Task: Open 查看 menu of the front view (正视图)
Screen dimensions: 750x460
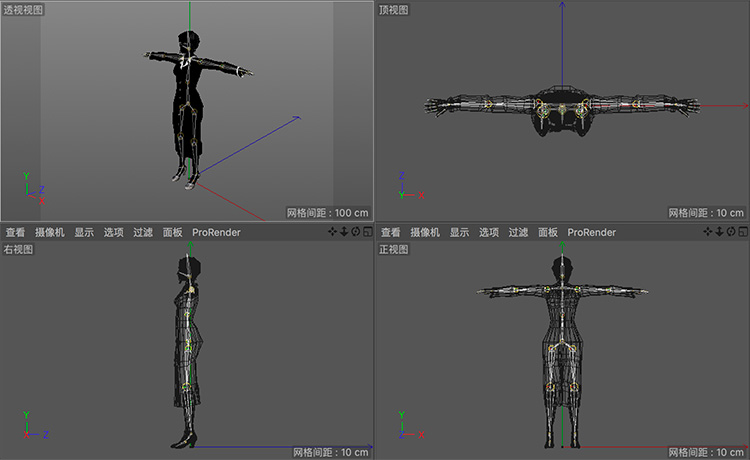Action: pos(390,232)
